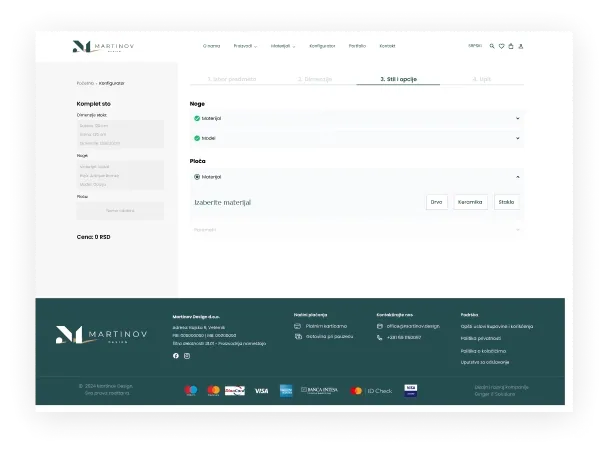The width and height of the screenshot is (609, 452).
Task: Click the Konfigurator breadcrumb
Action: pos(111,83)
